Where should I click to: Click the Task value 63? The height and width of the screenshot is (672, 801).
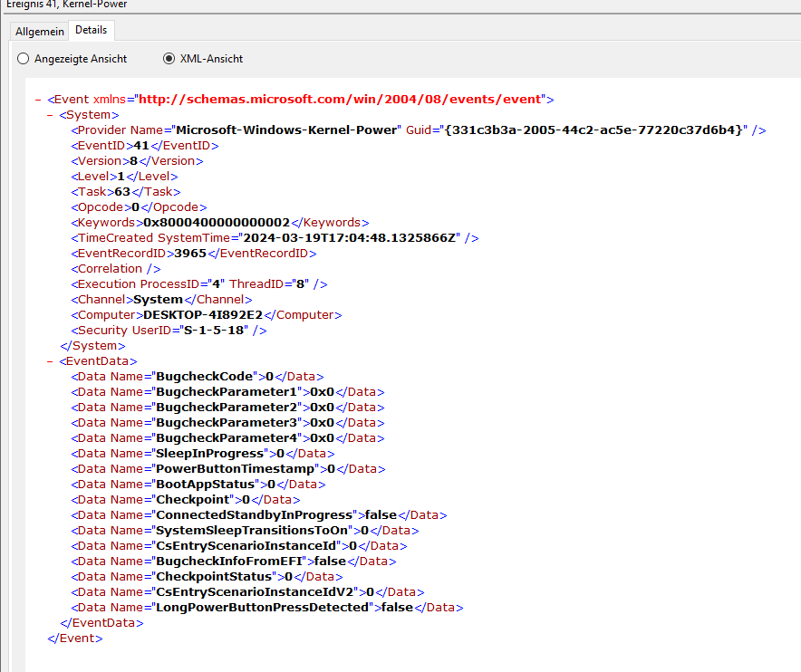[x=122, y=191]
